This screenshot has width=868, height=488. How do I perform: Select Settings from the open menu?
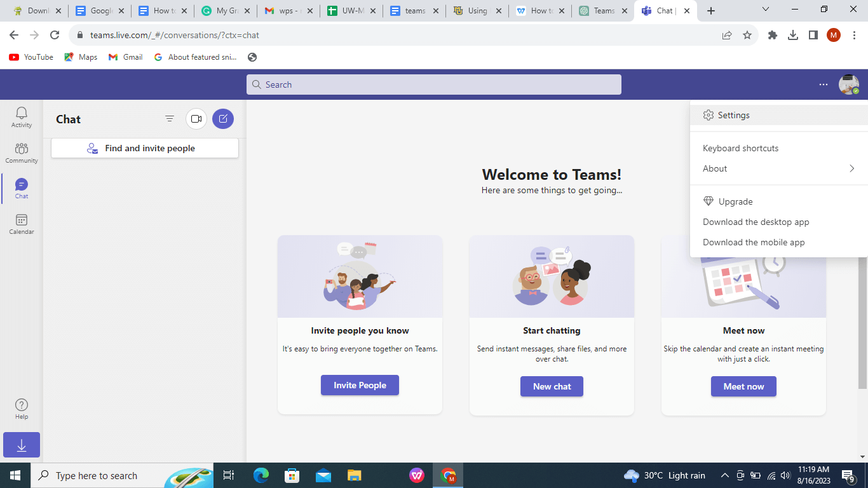click(x=733, y=115)
